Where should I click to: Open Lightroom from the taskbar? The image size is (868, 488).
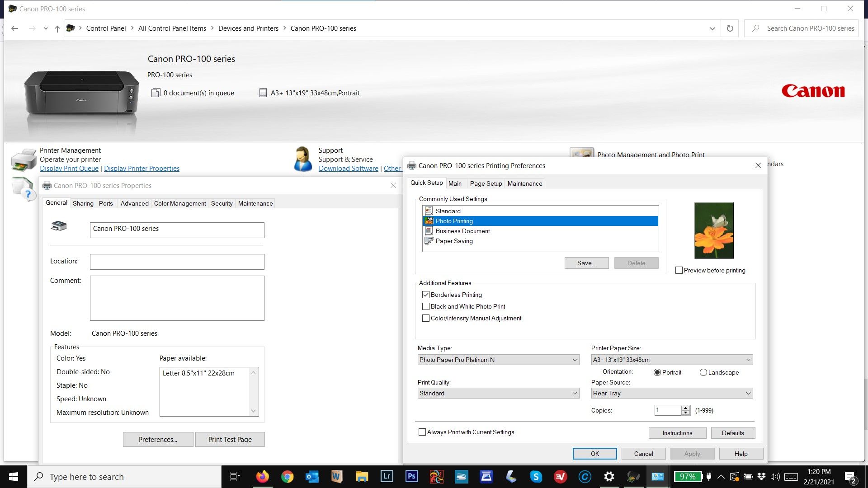point(387,476)
